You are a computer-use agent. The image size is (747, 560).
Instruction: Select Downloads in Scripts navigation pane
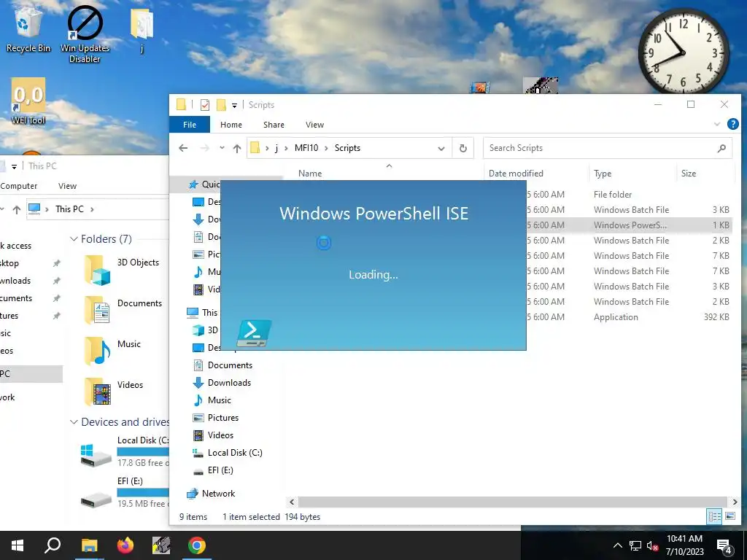228,383
